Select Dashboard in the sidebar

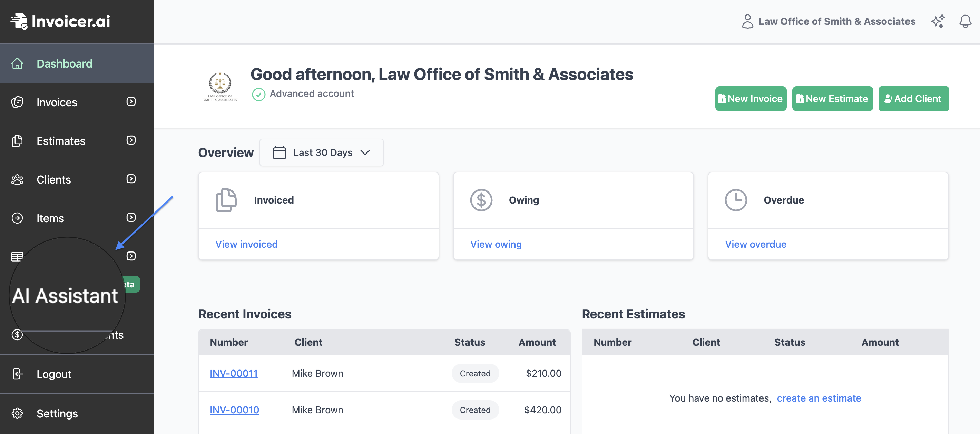(x=65, y=63)
